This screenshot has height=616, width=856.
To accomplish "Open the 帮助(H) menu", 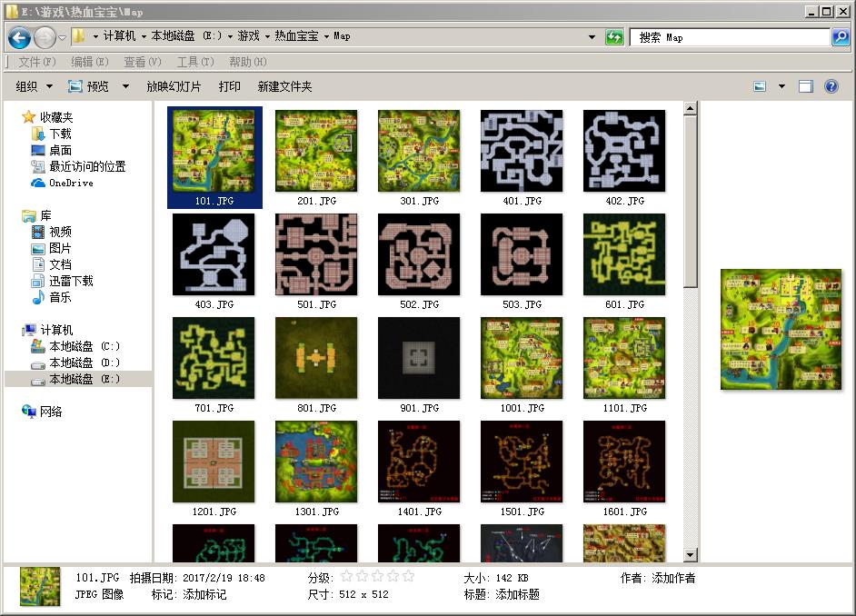I will click(247, 62).
